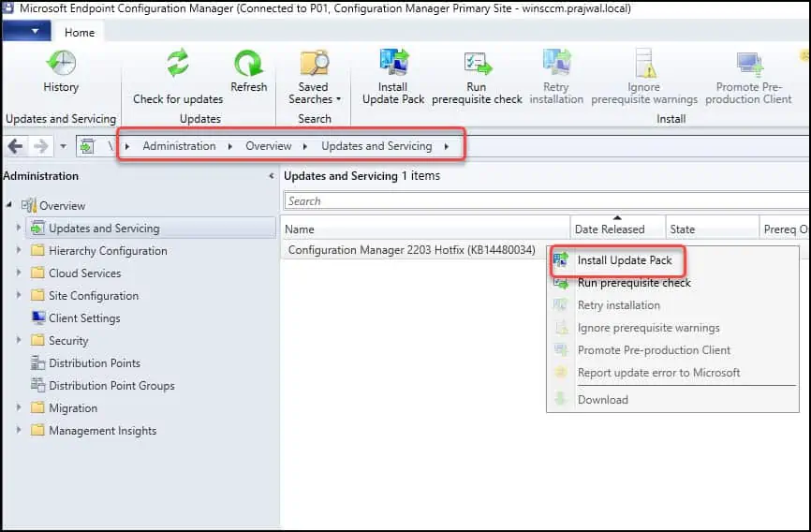The width and height of the screenshot is (811, 532).
Task: Click the Security folder icon
Action: (x=37, y=341)
